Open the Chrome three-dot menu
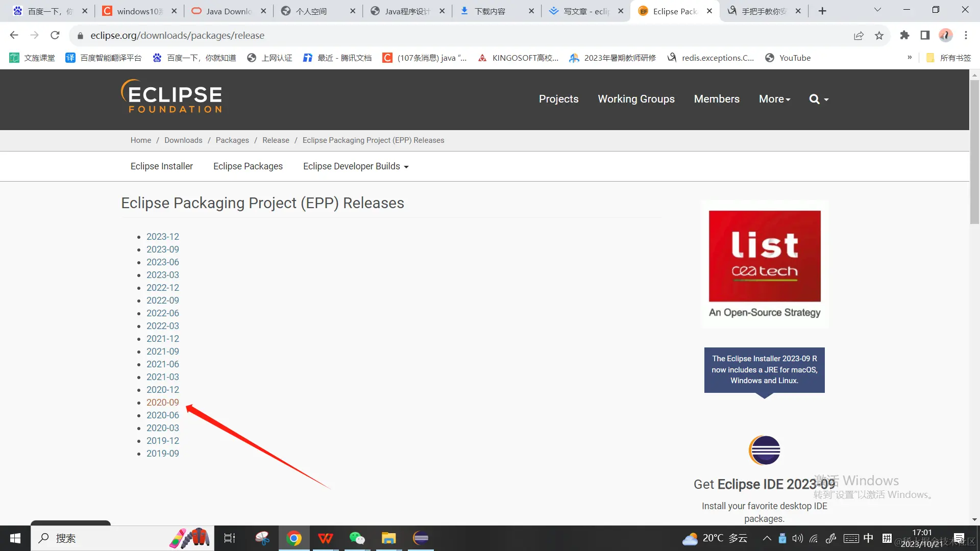The image size is (980, 551). [966, 35]
